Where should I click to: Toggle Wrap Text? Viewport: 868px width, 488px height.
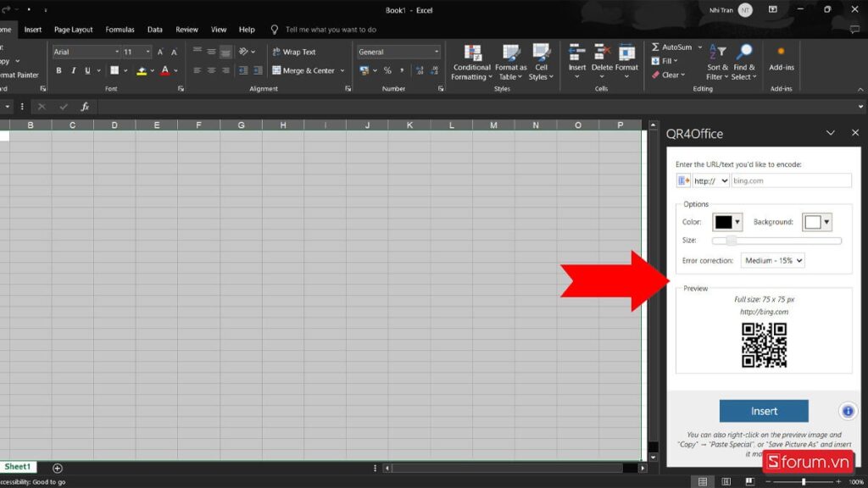[294, 52]
